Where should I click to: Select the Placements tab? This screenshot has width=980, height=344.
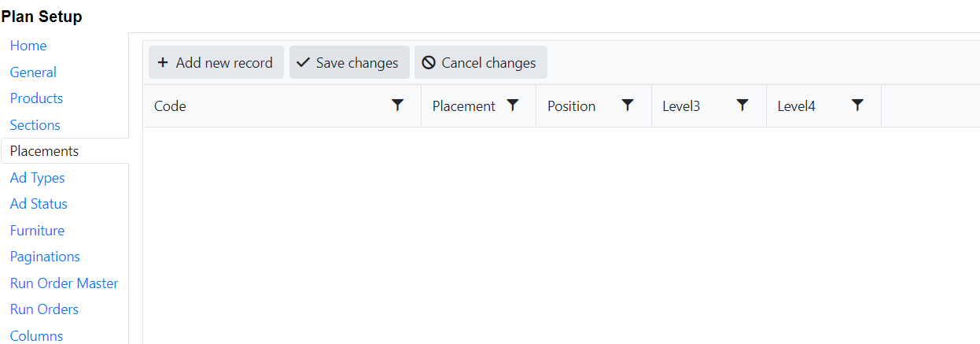44,151
